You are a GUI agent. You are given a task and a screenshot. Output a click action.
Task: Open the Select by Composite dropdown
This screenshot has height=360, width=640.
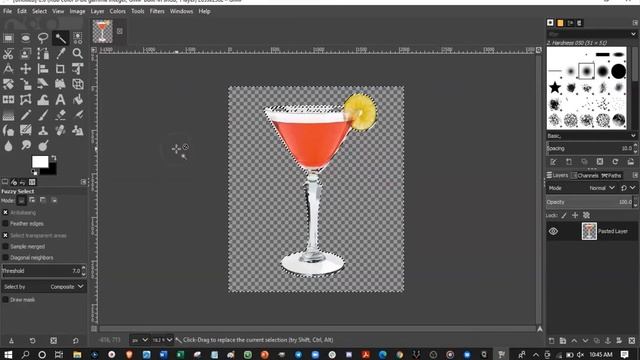coord(44,287)
